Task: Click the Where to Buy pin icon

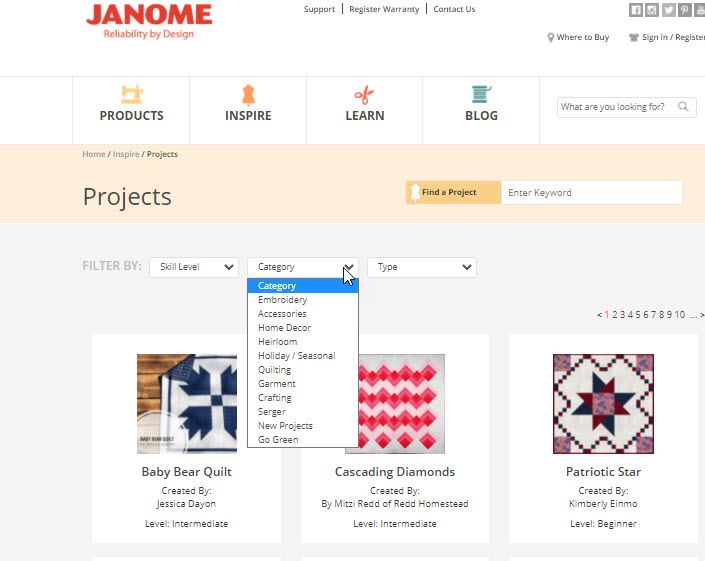Action: click(550, 37)
